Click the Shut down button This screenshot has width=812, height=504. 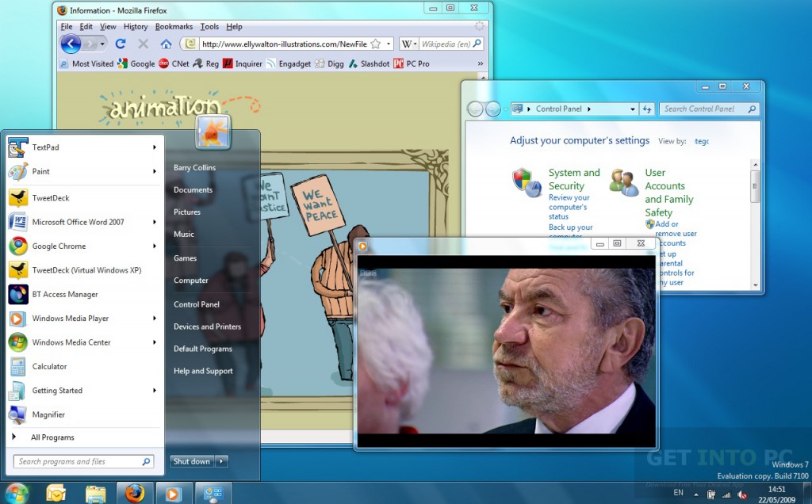coord(192,461)
